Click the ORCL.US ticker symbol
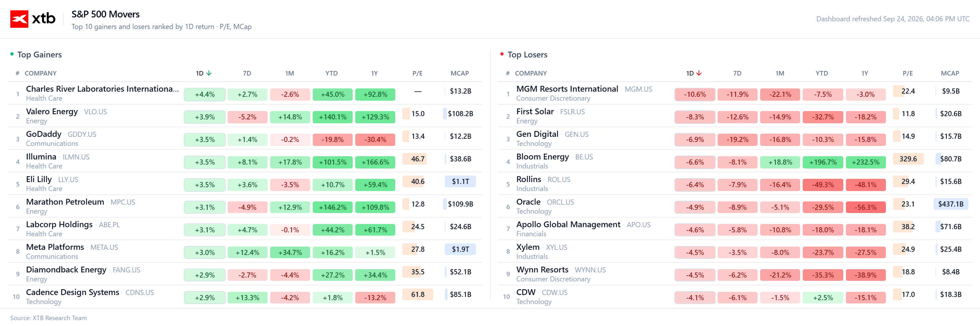The image size is (980, 326). (560, 202)
